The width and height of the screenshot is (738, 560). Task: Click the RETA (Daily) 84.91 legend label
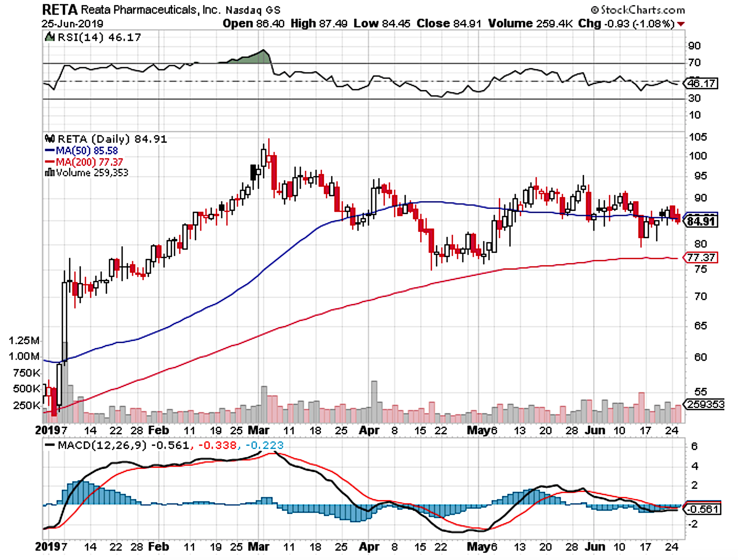112,139
